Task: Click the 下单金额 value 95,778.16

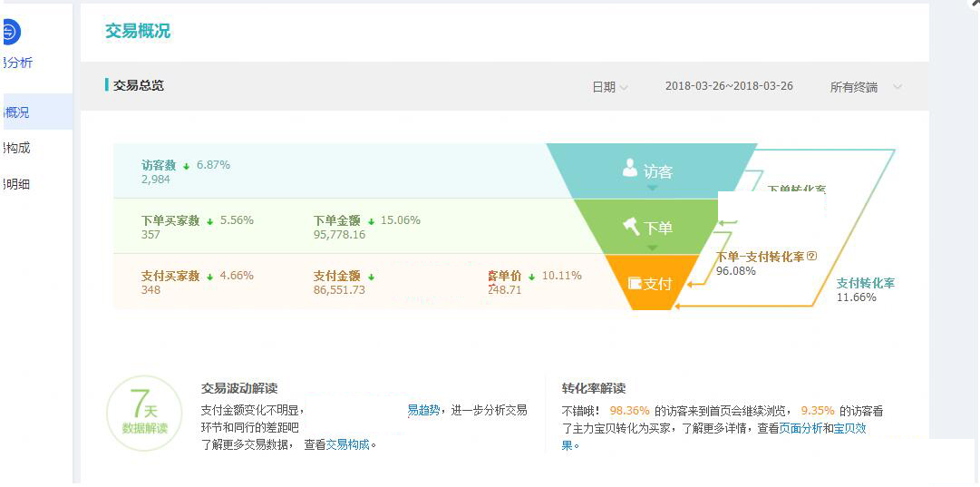Action: coord(339,235)
